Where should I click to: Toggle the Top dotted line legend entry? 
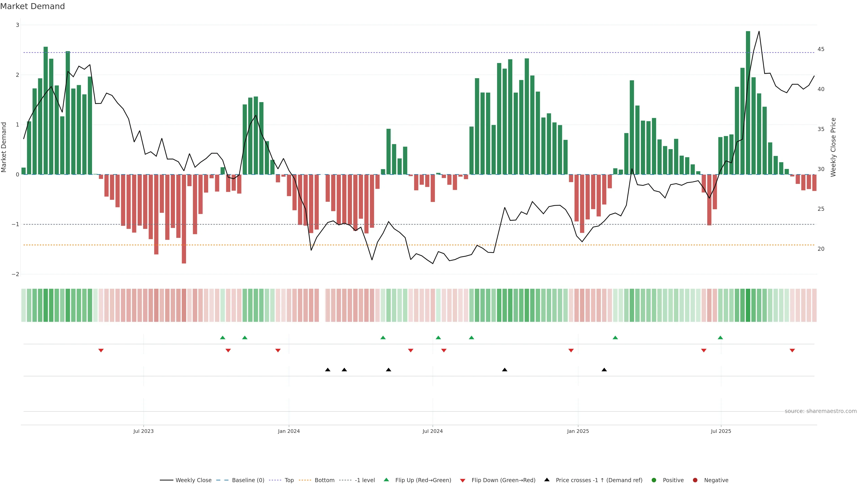pyautogui.click(x=289, y=480)
